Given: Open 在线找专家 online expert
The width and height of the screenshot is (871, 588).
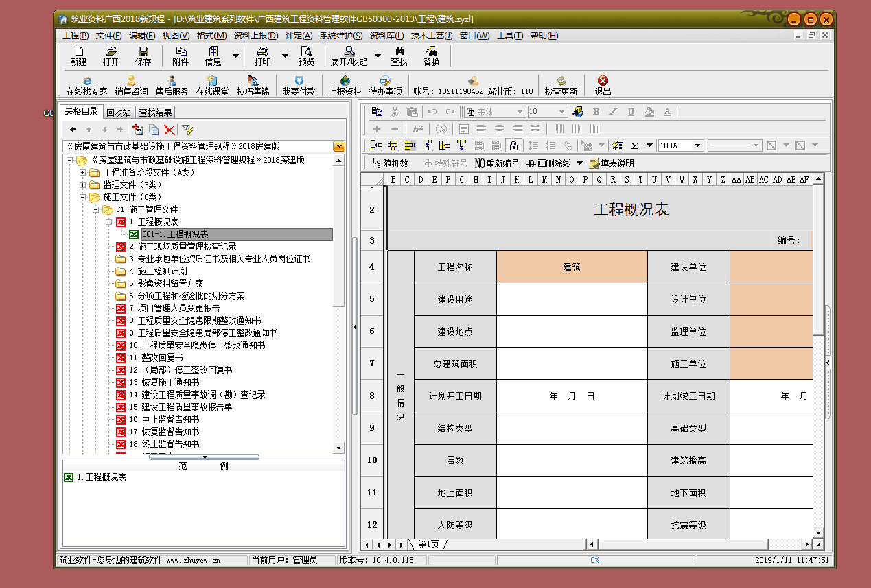Looking at the screenshot, I should point(86,85).
